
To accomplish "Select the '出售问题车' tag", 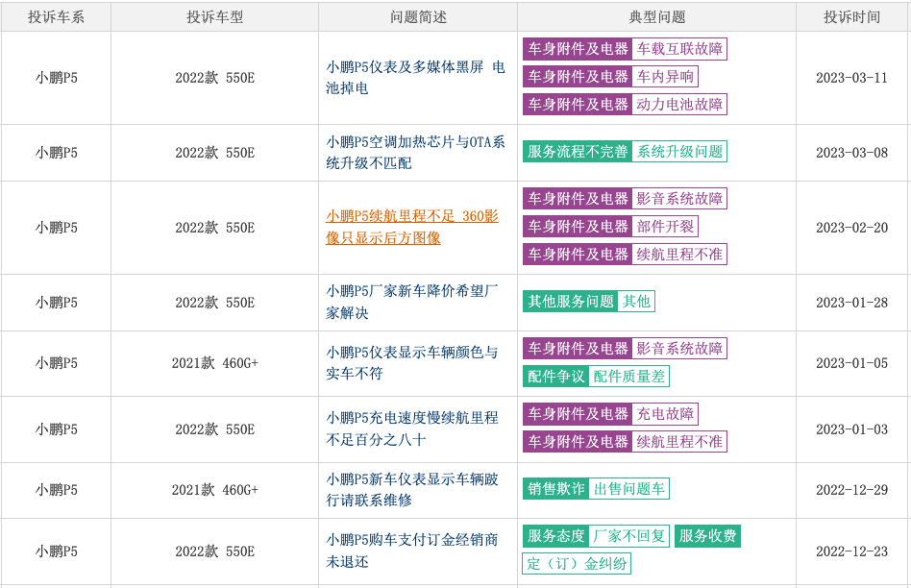I will 629,489.
